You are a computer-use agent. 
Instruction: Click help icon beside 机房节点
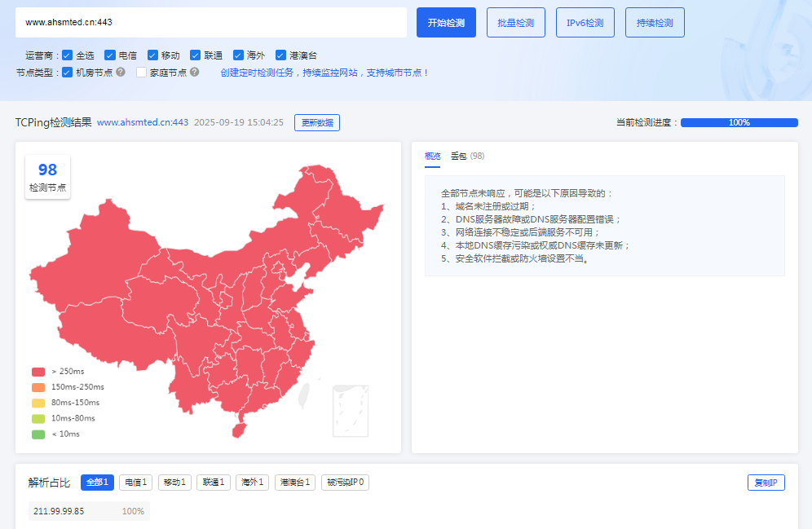point(121,73)
